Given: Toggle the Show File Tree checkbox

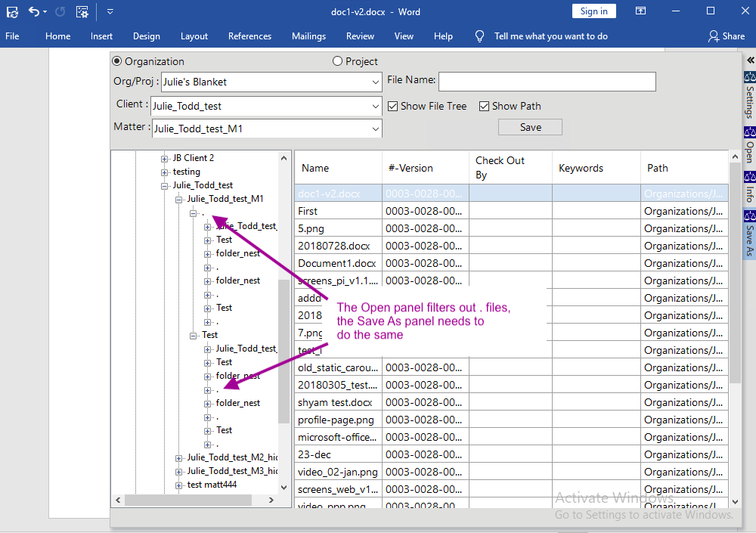Looking at the screenshot, I should (393, 106).
